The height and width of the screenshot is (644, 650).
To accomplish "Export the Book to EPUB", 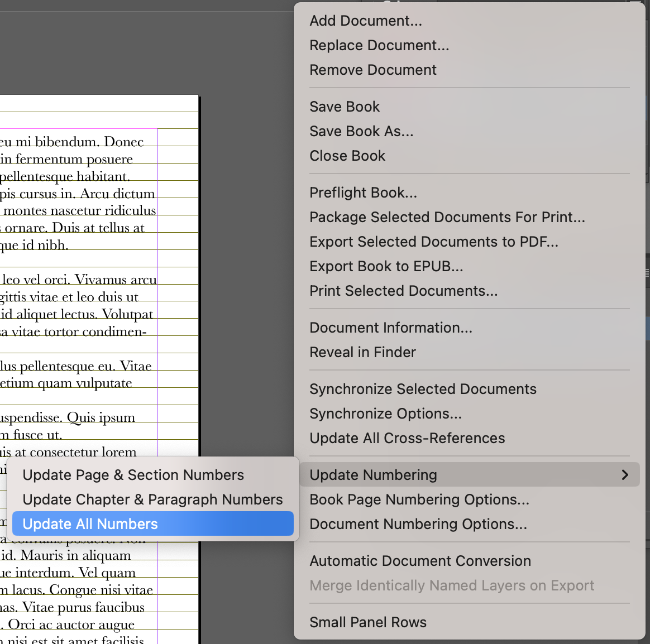I will click(386, 266).
